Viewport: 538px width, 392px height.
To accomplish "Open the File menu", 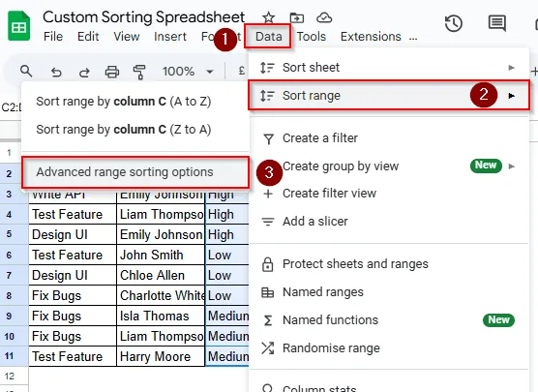I will [x=53, y=37].
